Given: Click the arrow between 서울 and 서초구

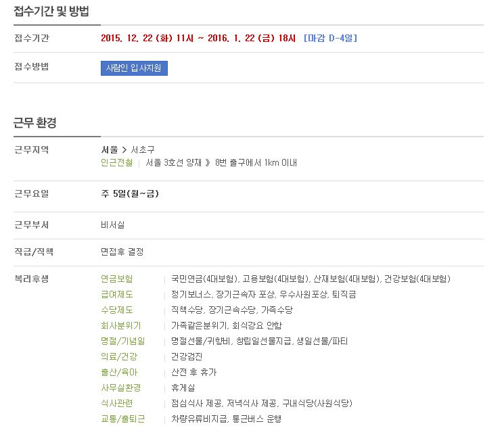Looking at the screenshot, I should click(x=124, y=149).
